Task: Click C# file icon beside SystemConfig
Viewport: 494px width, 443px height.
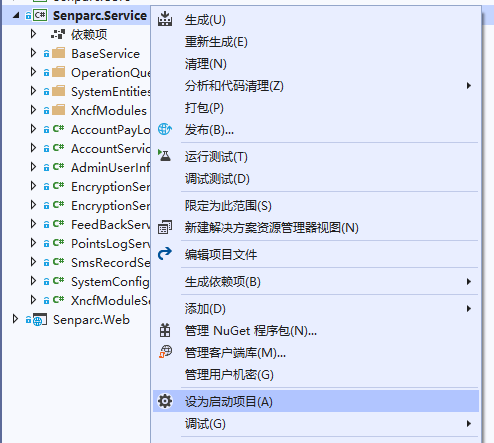Action: (x=59, y=281)
